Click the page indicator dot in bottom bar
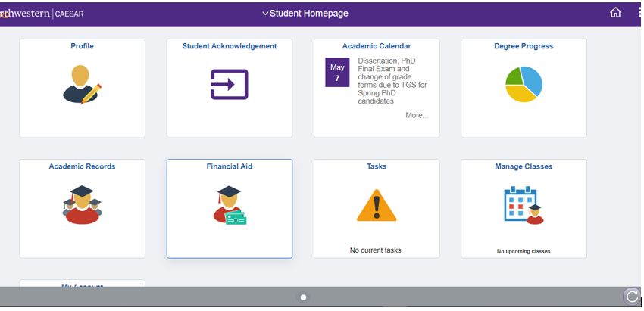The width and height of the screenshot is (644, 311). (304, 297)
